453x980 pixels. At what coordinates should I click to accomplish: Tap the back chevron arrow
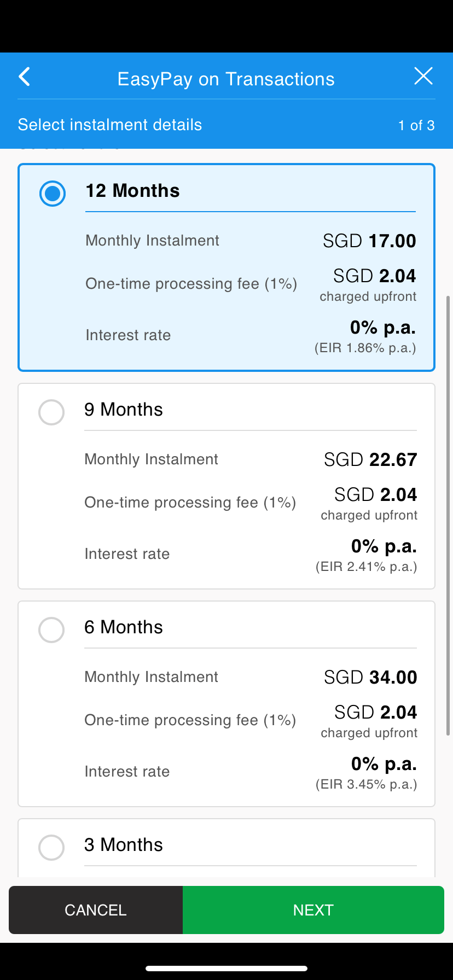point(24,77)
